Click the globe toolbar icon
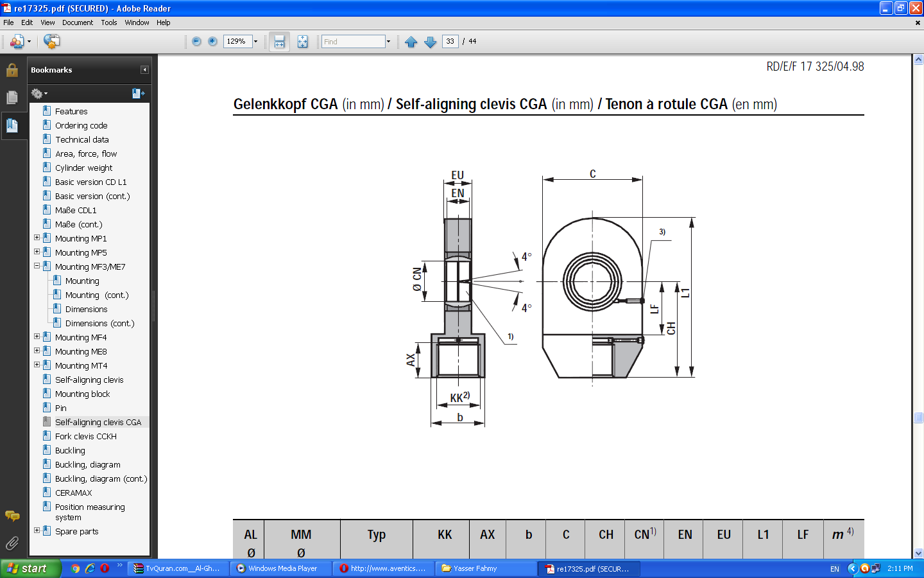 51,42
